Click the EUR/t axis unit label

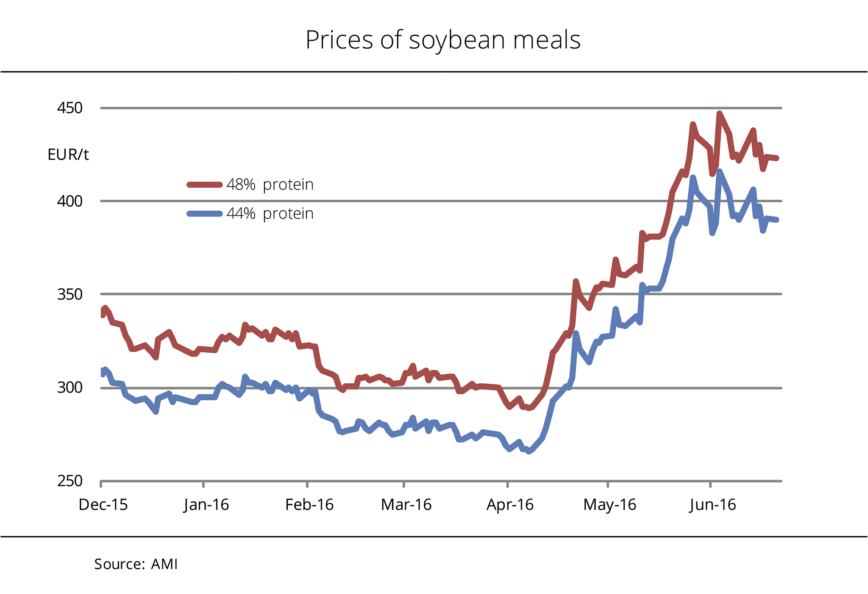tap(68, 155)
